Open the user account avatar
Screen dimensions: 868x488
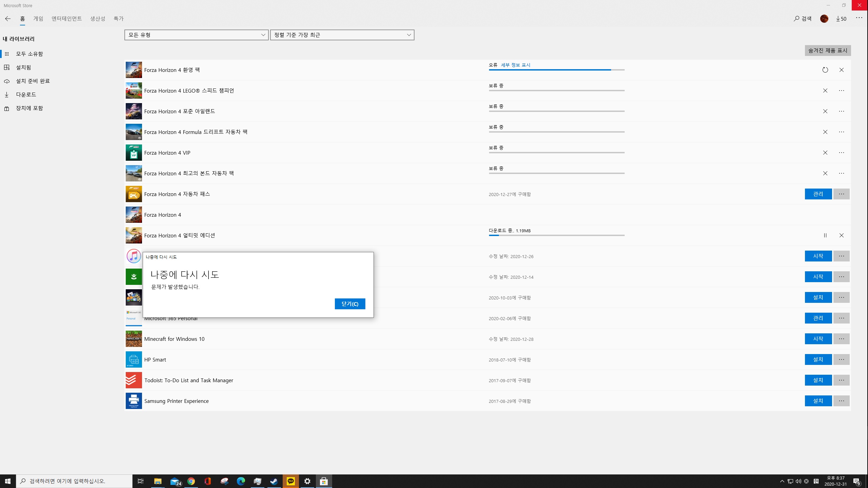824,19
